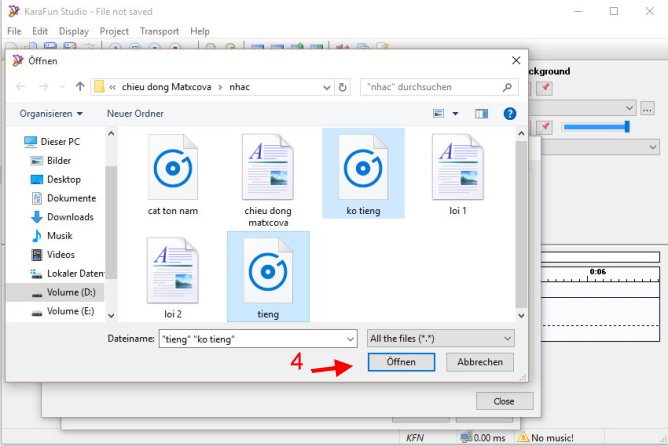Click the Öffnen button
Screen dimensions: 668x446
point(400,362)
